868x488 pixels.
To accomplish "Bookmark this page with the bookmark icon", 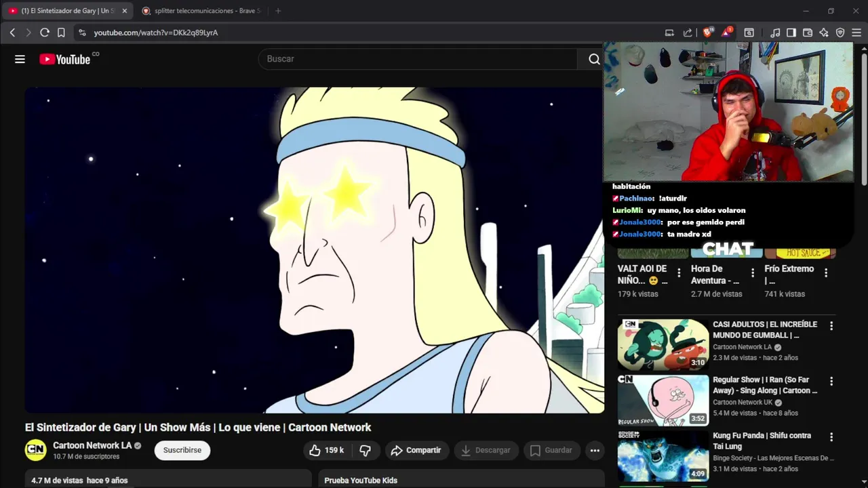I will 61,33.
